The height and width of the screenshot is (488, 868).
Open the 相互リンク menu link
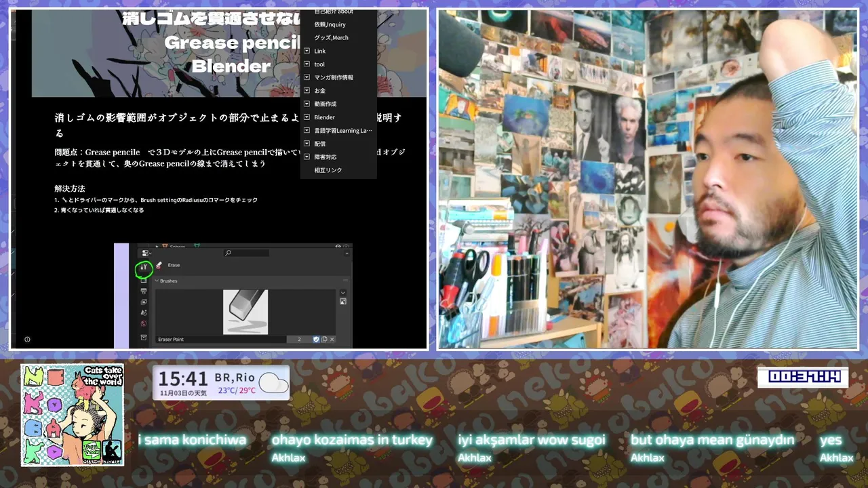tap(328, 170)
